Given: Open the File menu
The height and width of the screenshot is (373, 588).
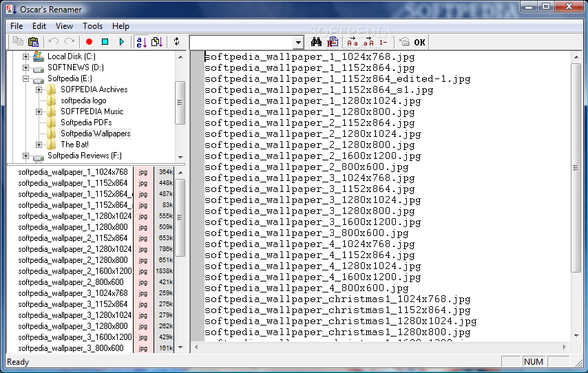Looking at the screenshot, I should pyautogui.click(x=17, y=26).
